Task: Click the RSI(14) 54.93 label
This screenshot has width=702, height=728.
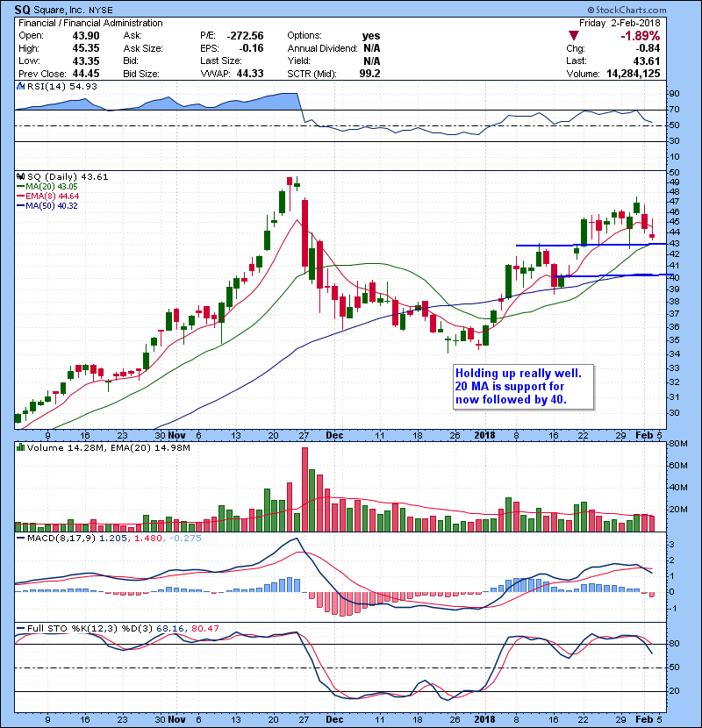Action: [61, 86]
